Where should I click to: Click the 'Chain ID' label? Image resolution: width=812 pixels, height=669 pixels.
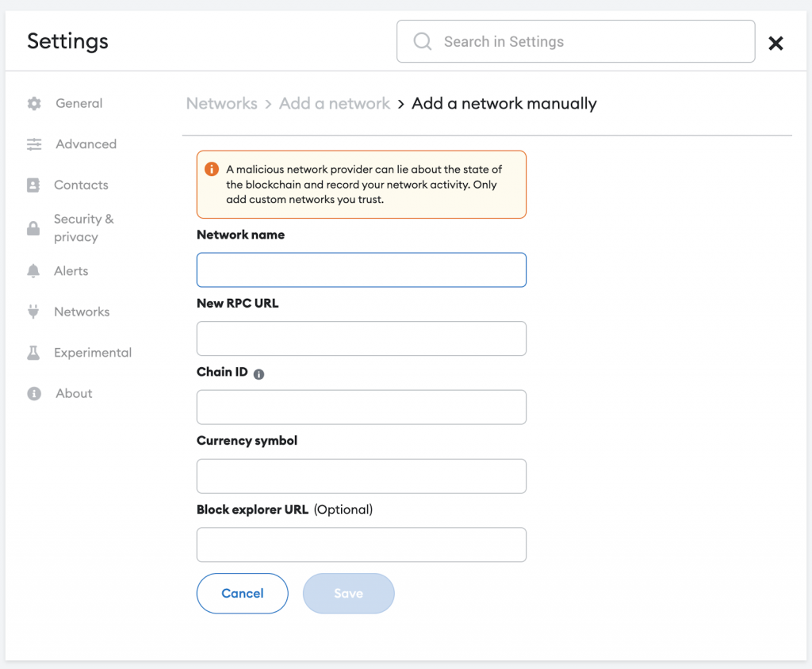click(222, 372)
